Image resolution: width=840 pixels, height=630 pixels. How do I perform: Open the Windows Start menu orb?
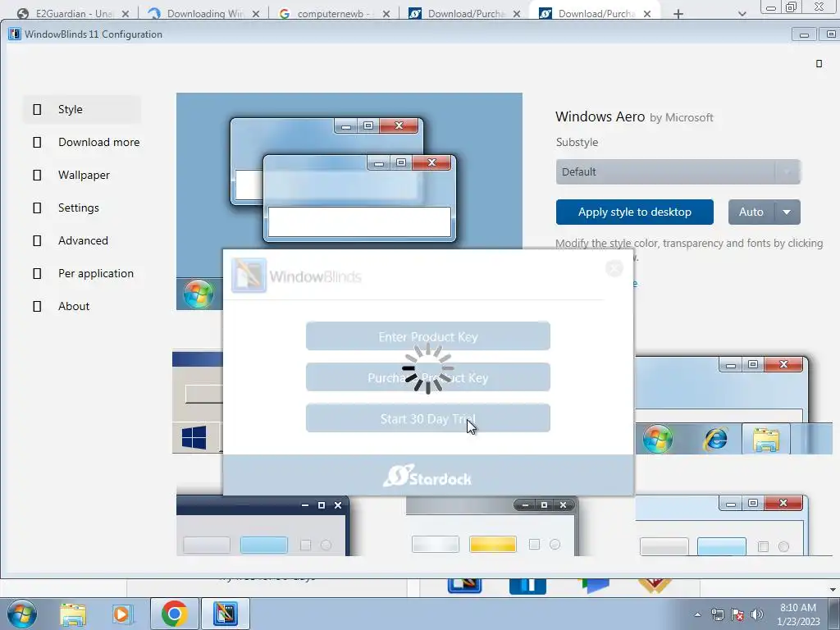[x=22, y=614]
